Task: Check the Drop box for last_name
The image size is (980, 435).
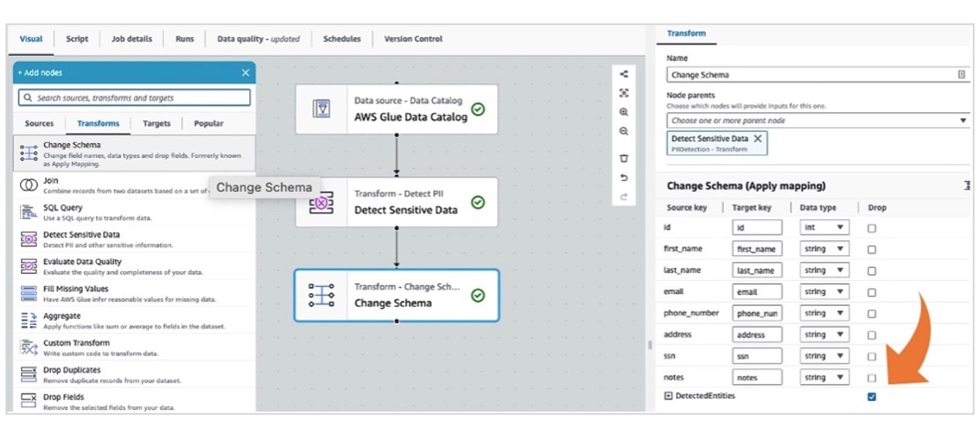Action: pos(872,271)
